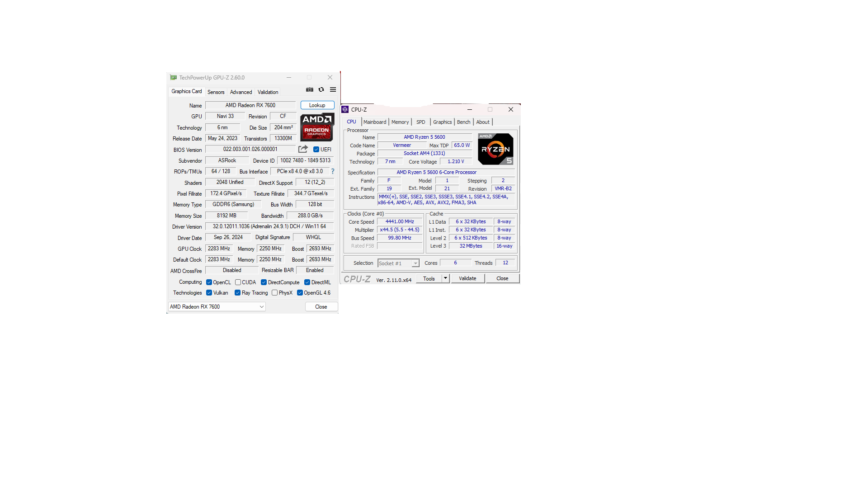The image size is (868, 488).
Task: Click the GPU Name field AMD Radeon RX 7600
Action: tap(250, 105)
